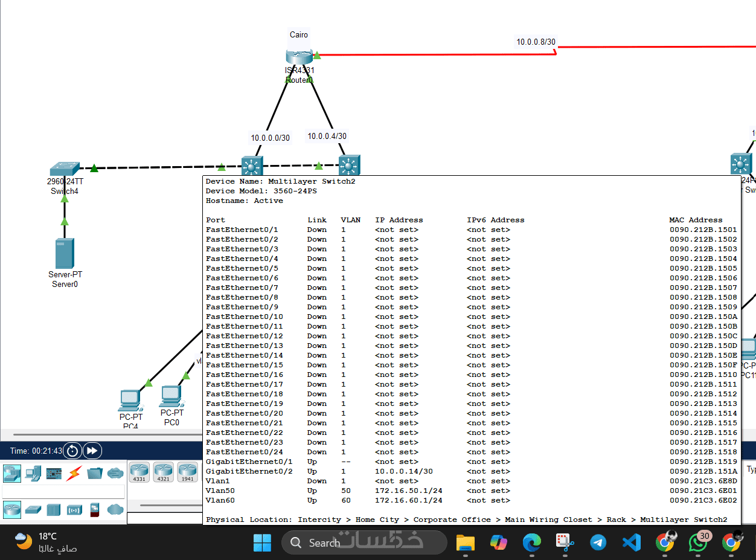The image size is (756, 560).
Task: Select the End Devices category icon
Action: tap(33, 473)
